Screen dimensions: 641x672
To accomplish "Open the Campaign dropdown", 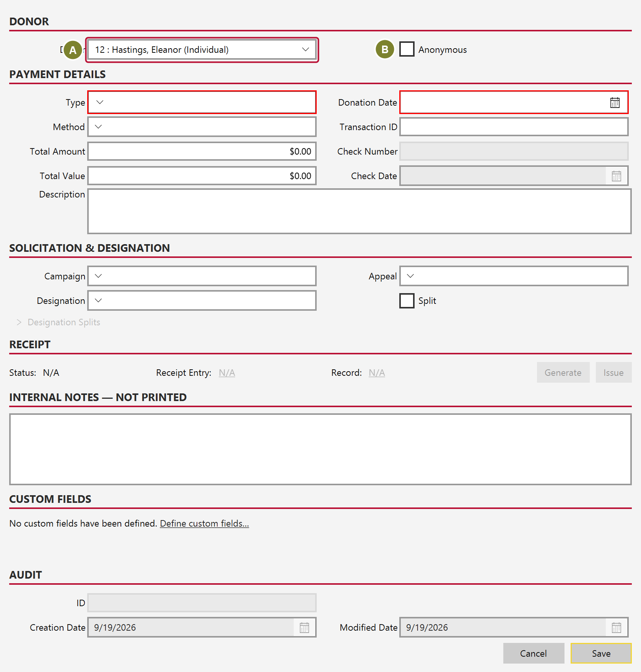I will point(202,276).
